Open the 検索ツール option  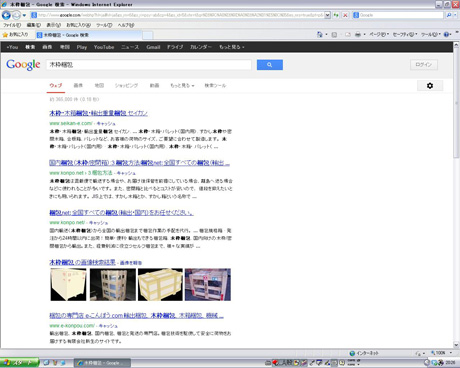(215, 86)
